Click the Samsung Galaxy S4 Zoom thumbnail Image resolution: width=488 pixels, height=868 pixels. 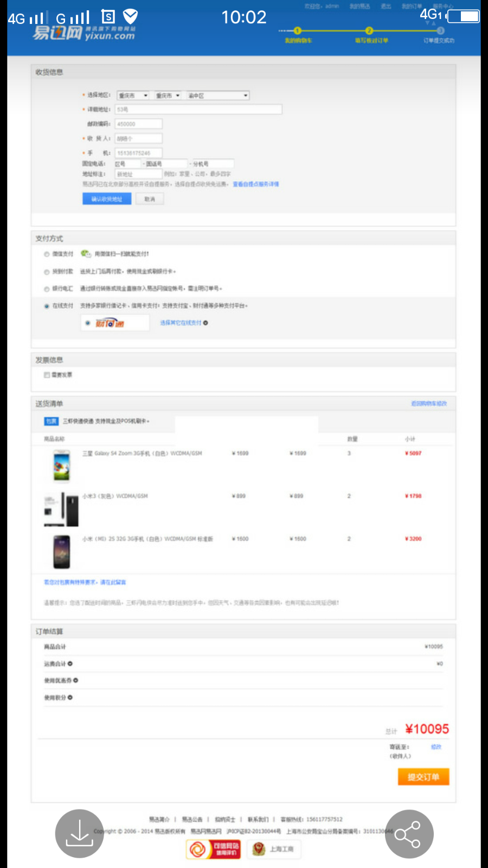(x=62, y=466)
